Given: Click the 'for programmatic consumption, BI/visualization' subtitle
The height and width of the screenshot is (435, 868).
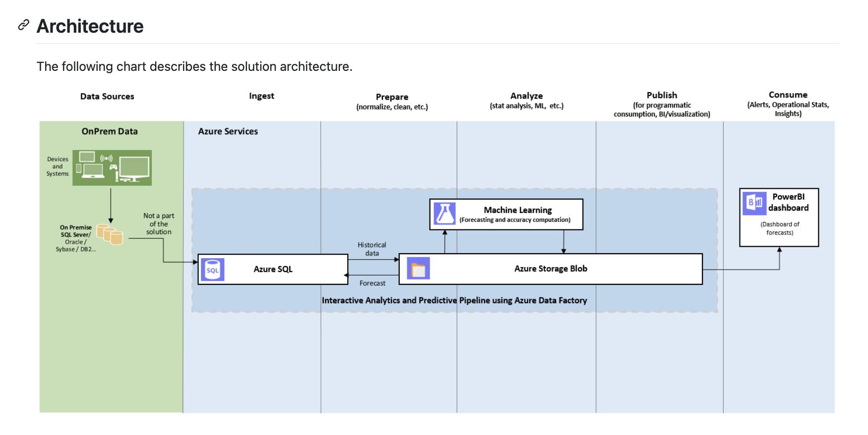Looking at the screenshot, I should coord(662,109).
